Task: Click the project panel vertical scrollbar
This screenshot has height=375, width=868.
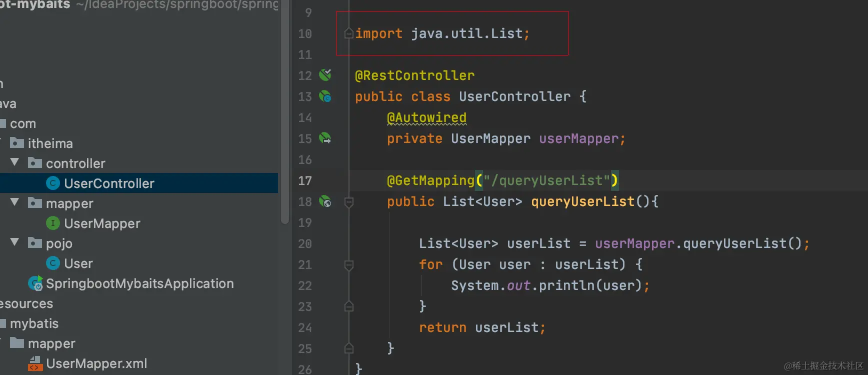Action: tap(285, 112)
